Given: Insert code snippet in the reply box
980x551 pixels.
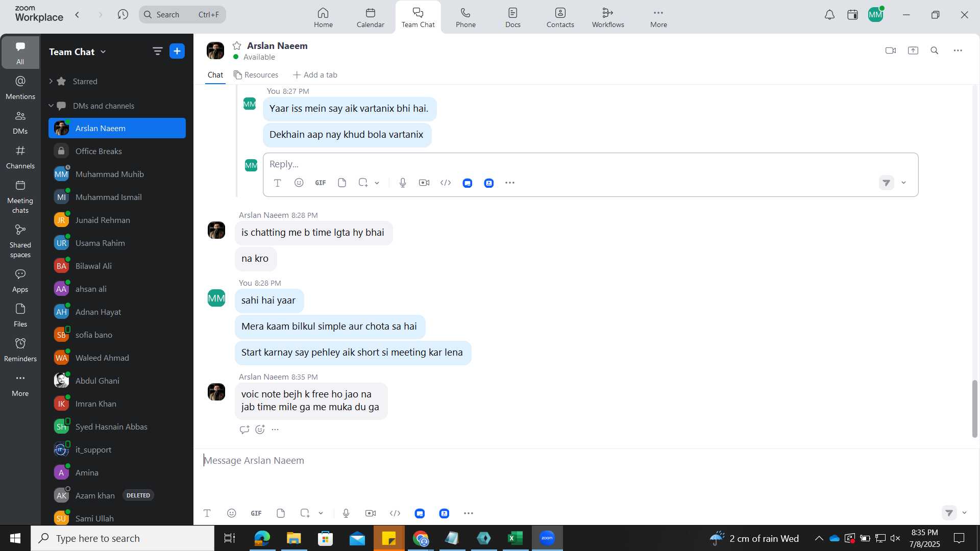Looking at the screenshot, I should pos(446,183).
